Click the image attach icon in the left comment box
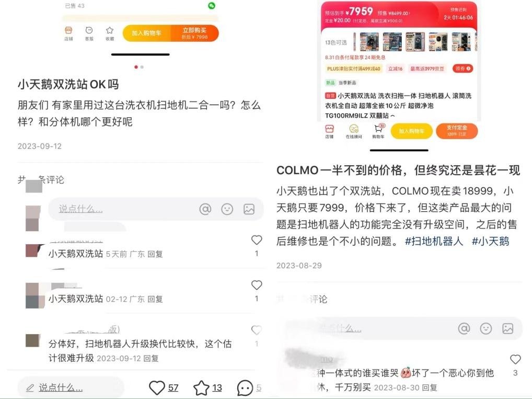This screenshot has height=399, width=532. click(249, 209)
